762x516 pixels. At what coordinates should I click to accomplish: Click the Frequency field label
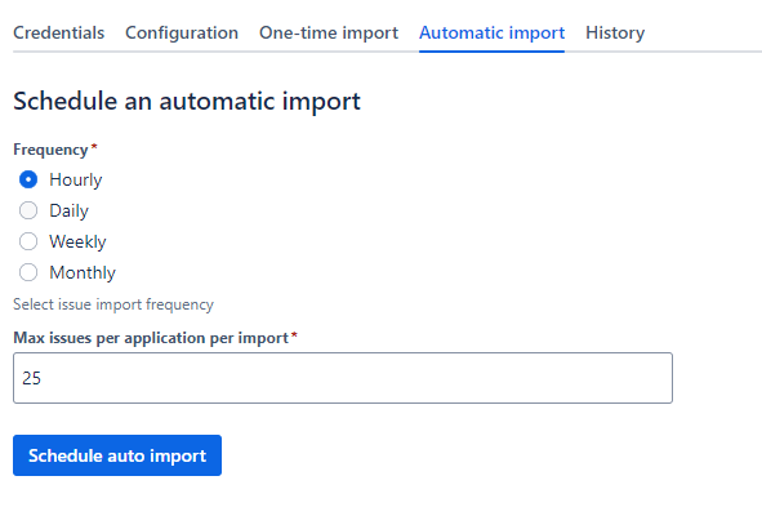tap(50, 149)
